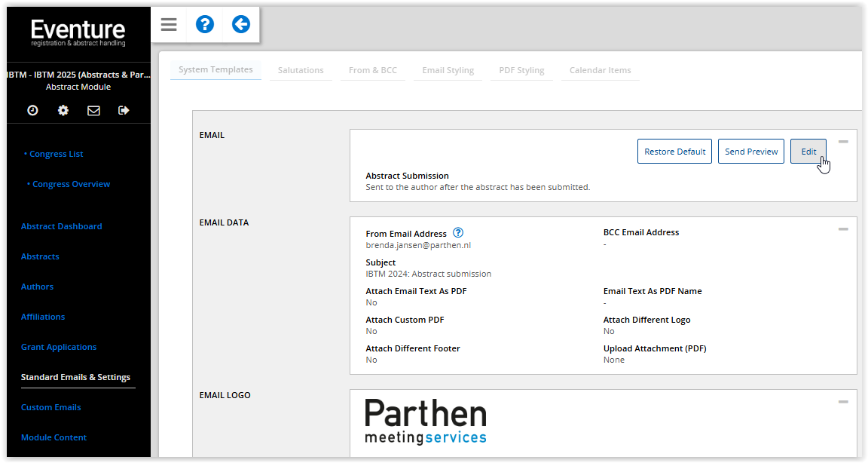Screen dimensions: 868x463
Task: Click the Restore Default button
Action: [674, 152]
